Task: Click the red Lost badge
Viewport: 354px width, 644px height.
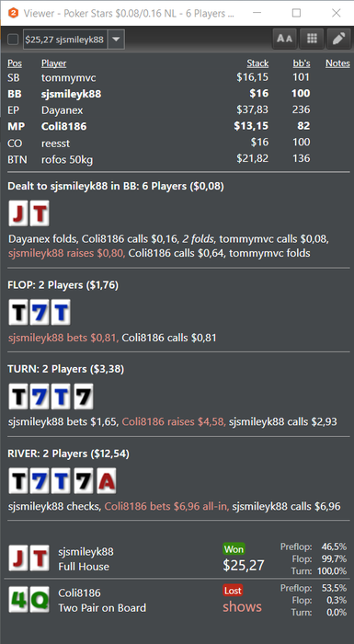Action: click(233, 591)
